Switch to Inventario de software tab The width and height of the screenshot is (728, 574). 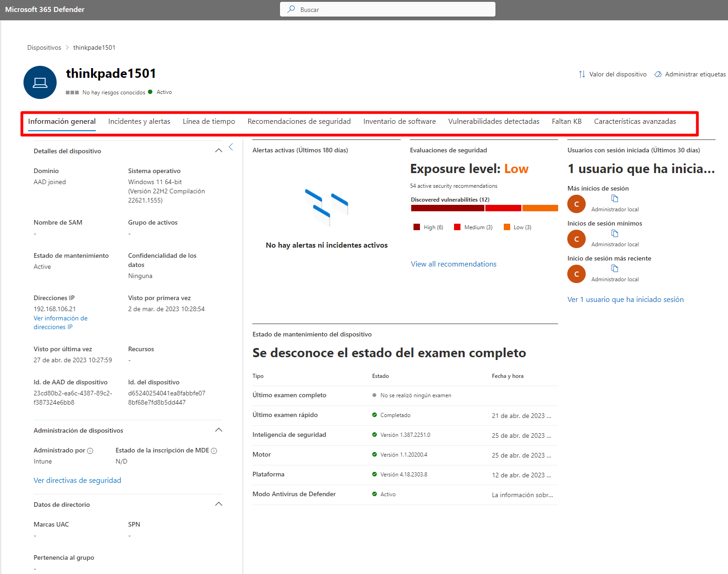(x=399, y=122)
